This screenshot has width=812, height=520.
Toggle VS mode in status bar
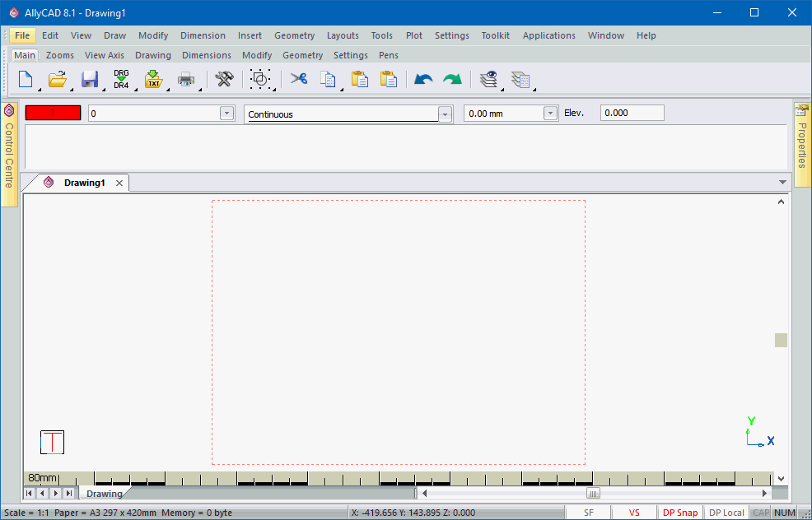coord(634,513)
